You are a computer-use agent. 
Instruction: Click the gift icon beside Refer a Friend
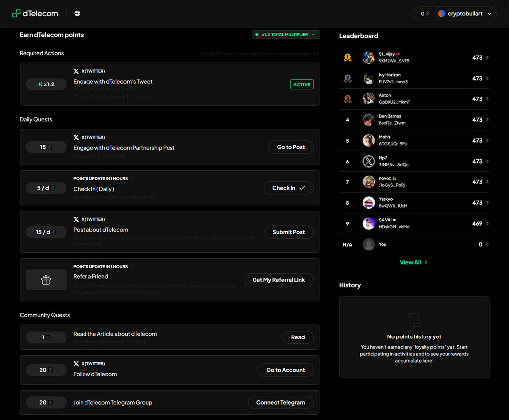tap(46, 280)
